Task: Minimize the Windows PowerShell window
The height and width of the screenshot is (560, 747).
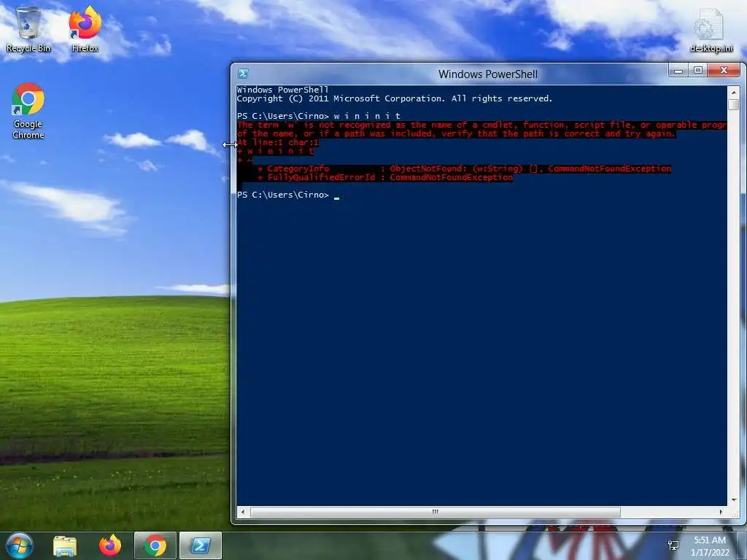Action: point(678,71)
